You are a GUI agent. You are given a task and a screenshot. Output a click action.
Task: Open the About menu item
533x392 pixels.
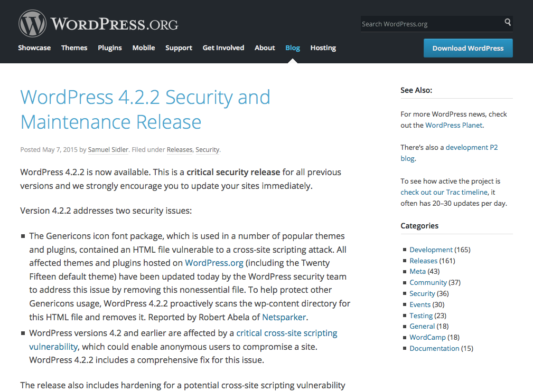(x=265, y=48)
